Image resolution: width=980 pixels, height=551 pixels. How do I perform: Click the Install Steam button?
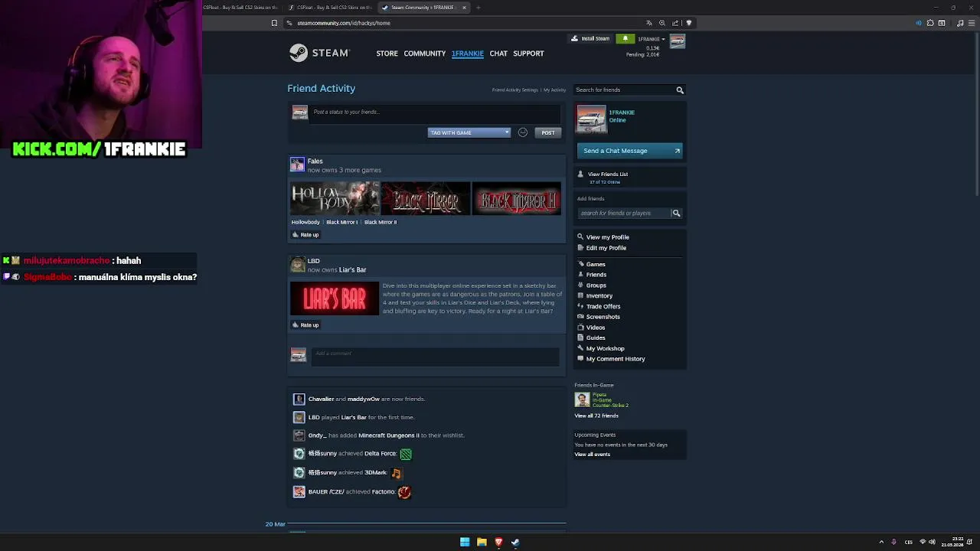click(x=590, y=38)
